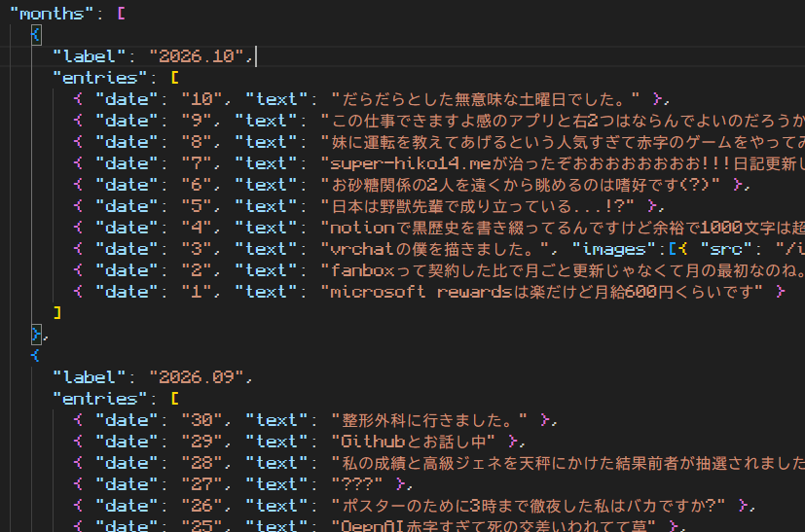The width and height of the screenshot is (805, 532).
Task: Click the text ポスターのために3時まで徹夜
Action: click(x=529, y=507)
